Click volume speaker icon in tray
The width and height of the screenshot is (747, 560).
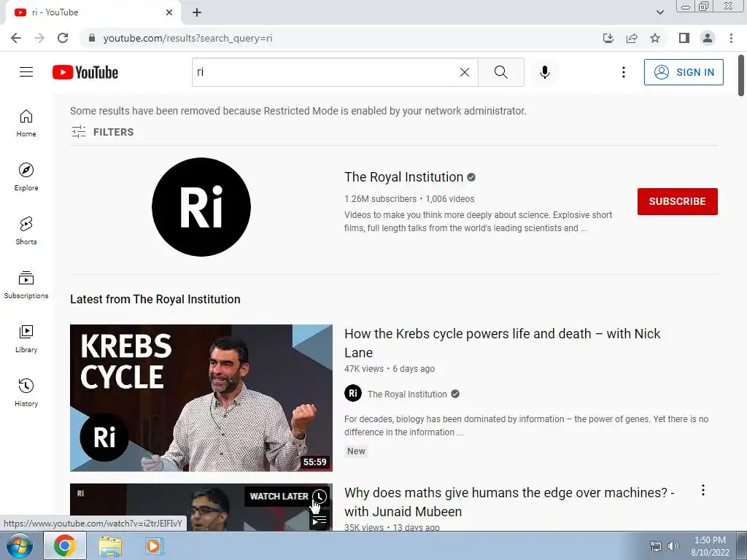coord(673,546)
